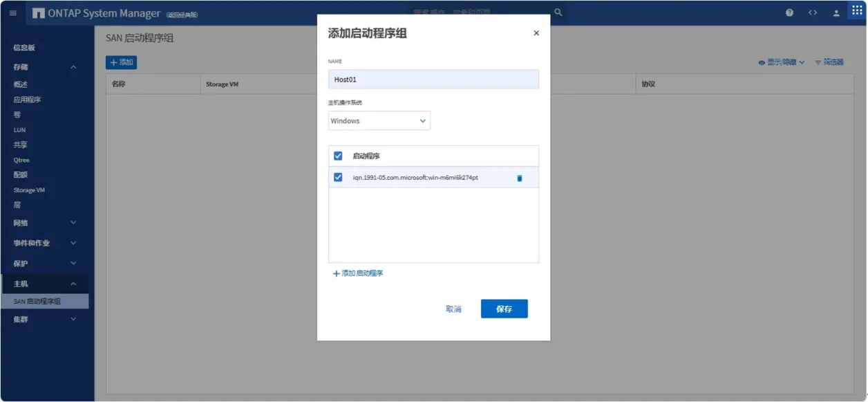Click the iqn.1991-05.com.microsoft initiator name text
The height and width of the screenshot is (402, 868).
[415, 178]
